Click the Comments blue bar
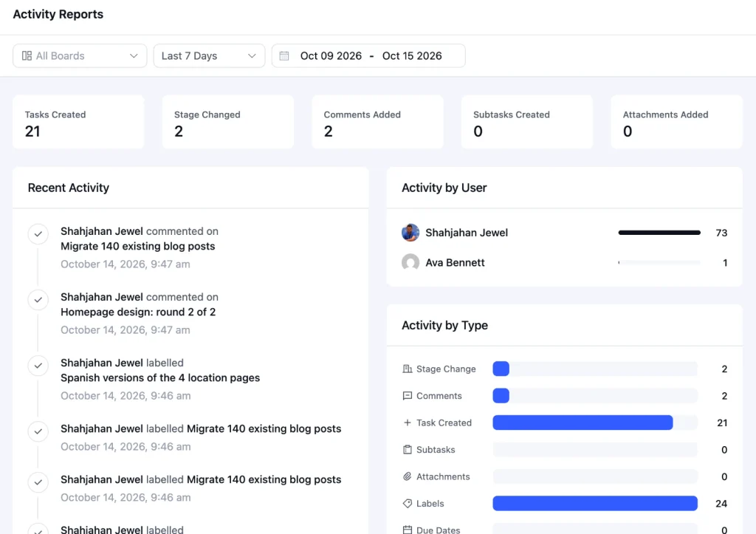756x534 pixels. pyautogui.click(x=501, y=396)
